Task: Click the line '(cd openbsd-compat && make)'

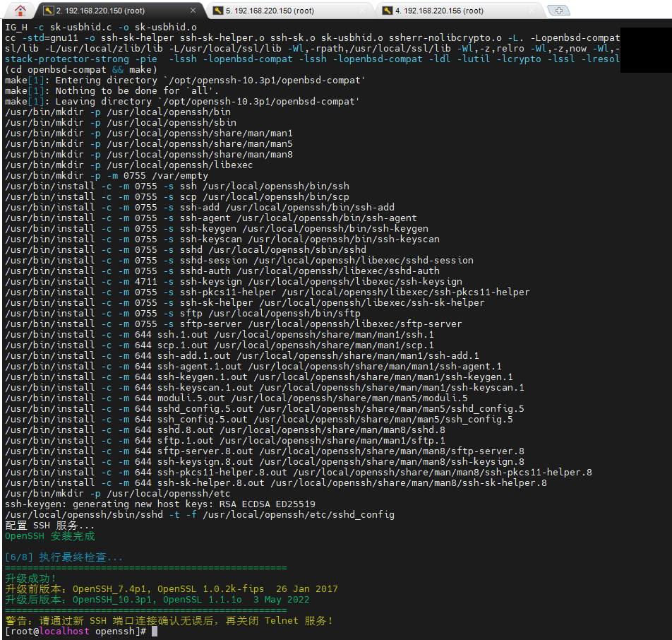Action: [x=81, y=69]
